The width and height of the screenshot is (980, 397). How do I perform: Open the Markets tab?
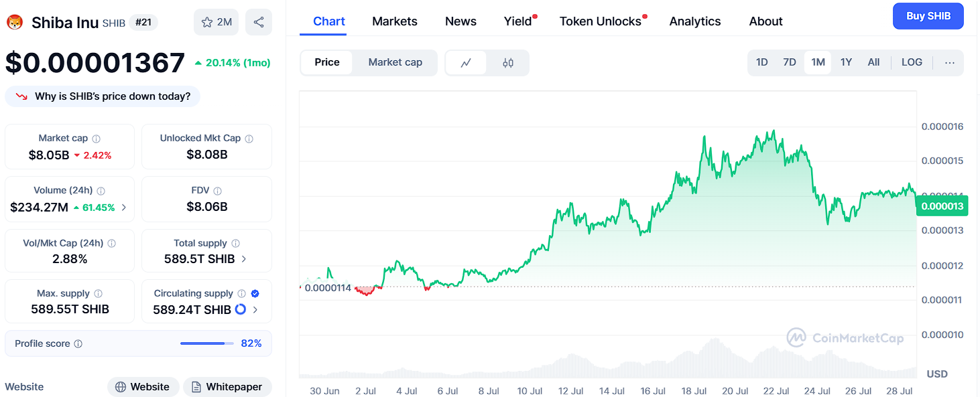tap(395, 21)
